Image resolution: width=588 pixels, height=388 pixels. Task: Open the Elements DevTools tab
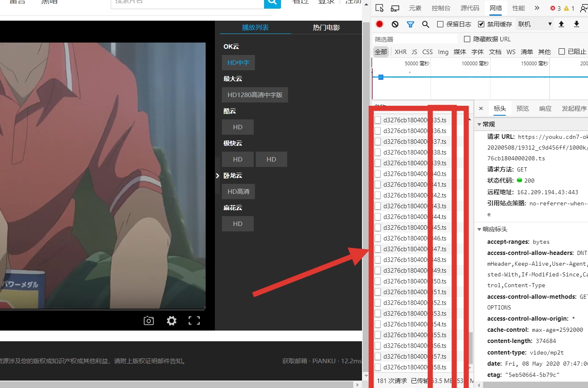(415, 8)
